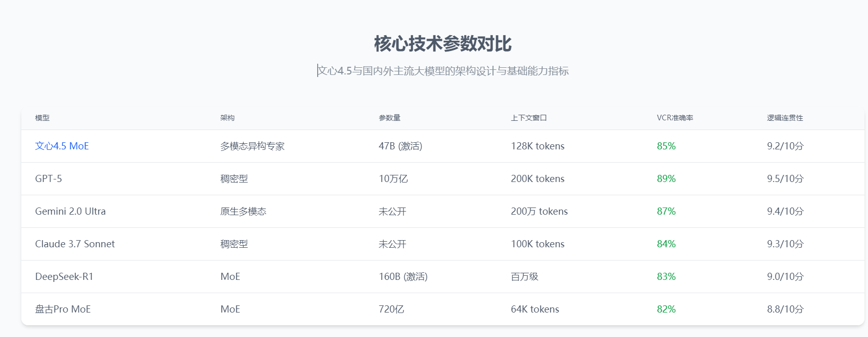Select the DeepSeek-R1 model name
The width and height of the screenshot is (868, 337).
coord(64,276)
